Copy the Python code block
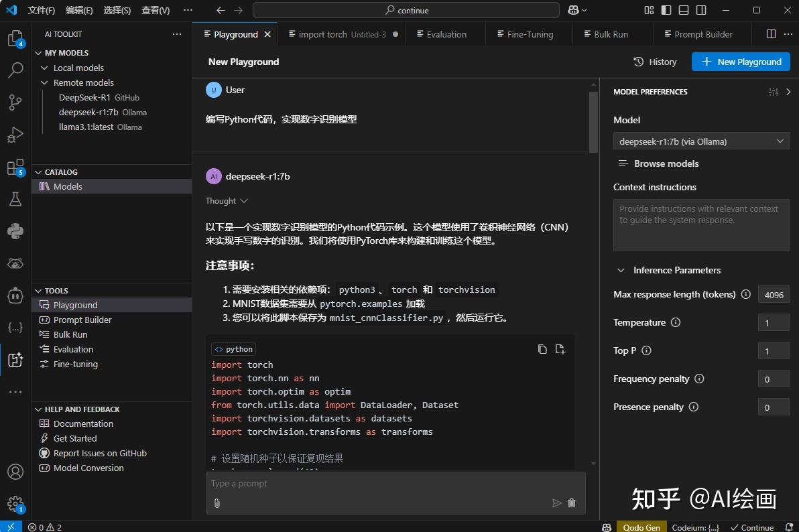This screenshot has height=532, width=799. point(542,349)
